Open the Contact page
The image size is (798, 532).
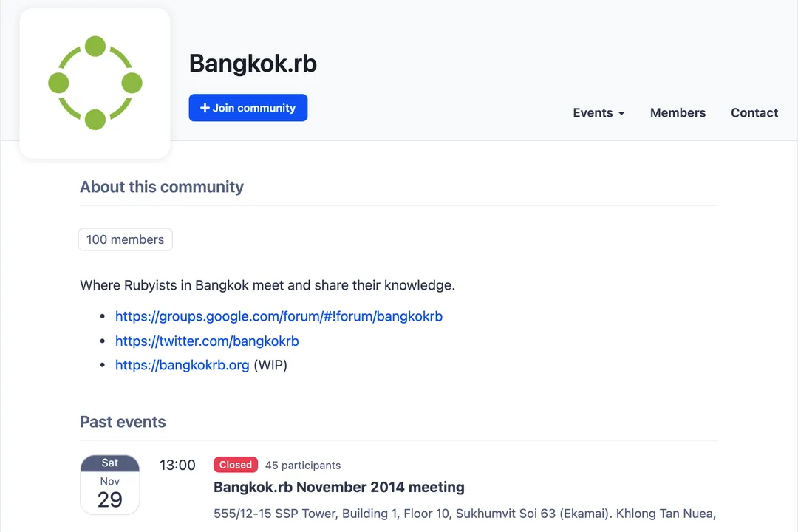pyautogui.click(x=754, y=112)
